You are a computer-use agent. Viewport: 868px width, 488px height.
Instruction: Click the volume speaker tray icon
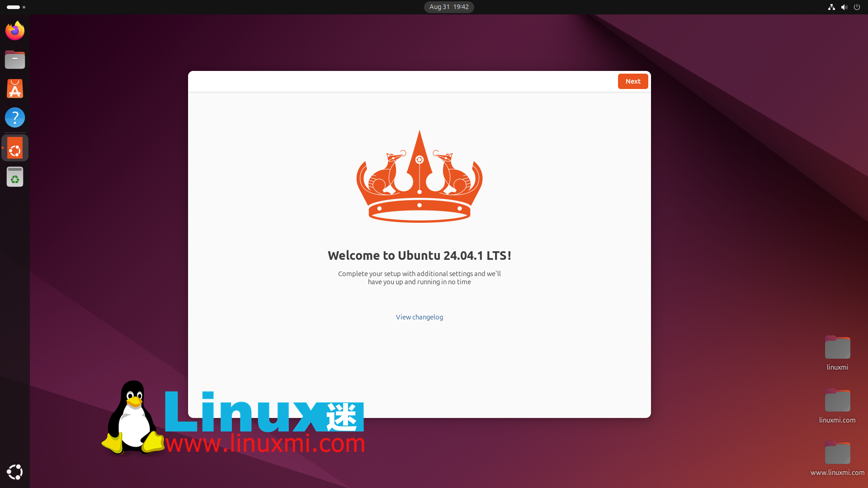pos(844,7)
